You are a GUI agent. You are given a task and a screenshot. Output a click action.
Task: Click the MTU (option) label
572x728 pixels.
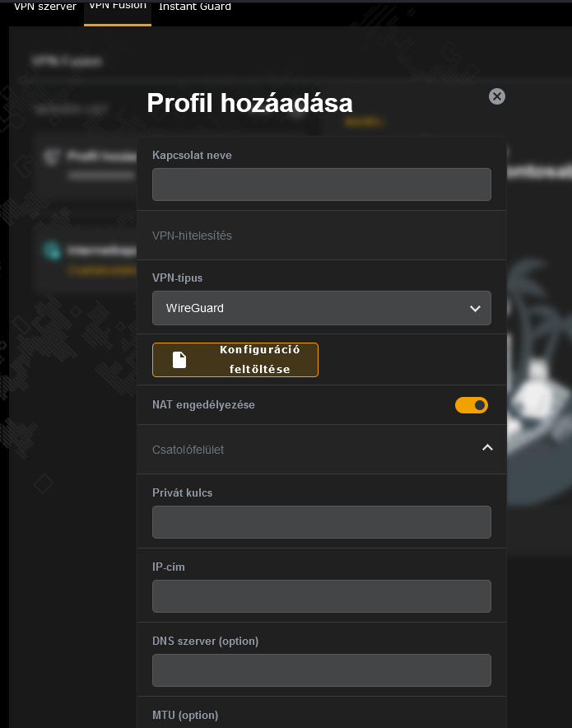click(185, 715)
